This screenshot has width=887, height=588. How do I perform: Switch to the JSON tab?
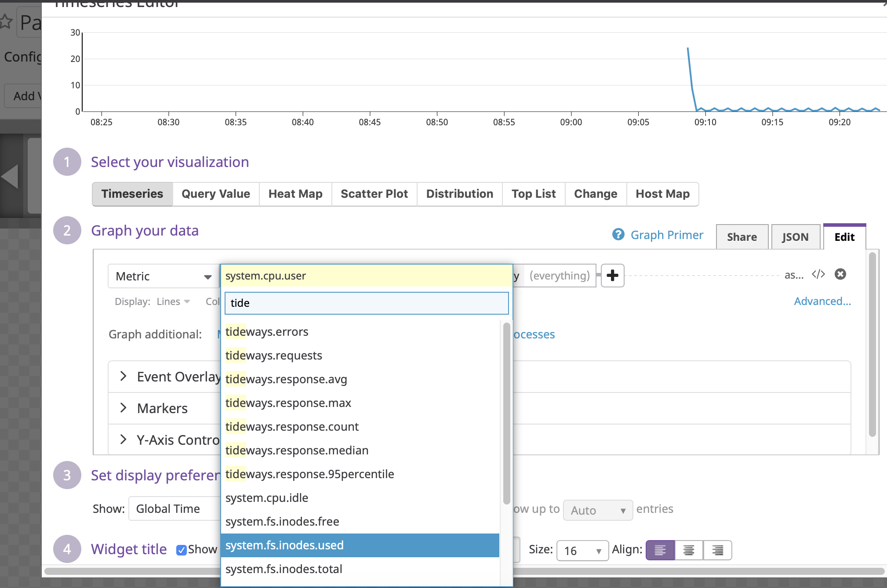[796, 237]
